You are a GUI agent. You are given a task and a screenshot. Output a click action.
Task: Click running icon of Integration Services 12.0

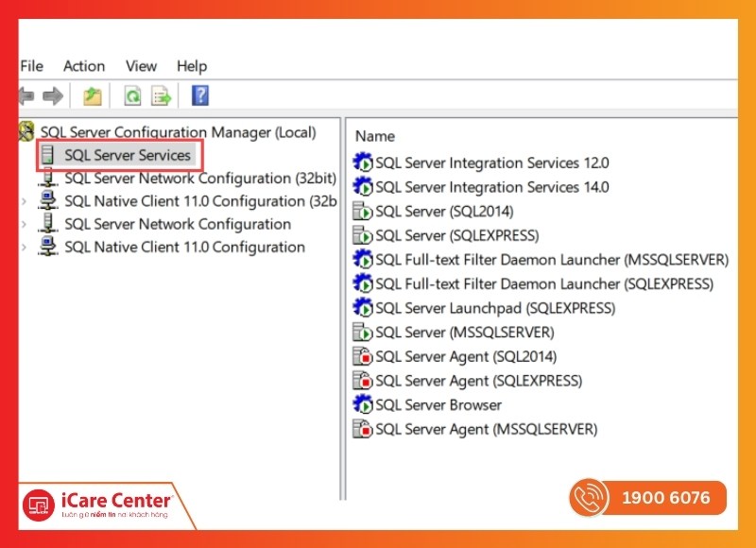363,163
